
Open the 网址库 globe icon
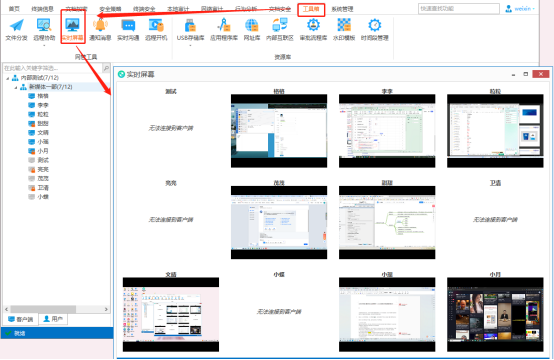[252, 25]
